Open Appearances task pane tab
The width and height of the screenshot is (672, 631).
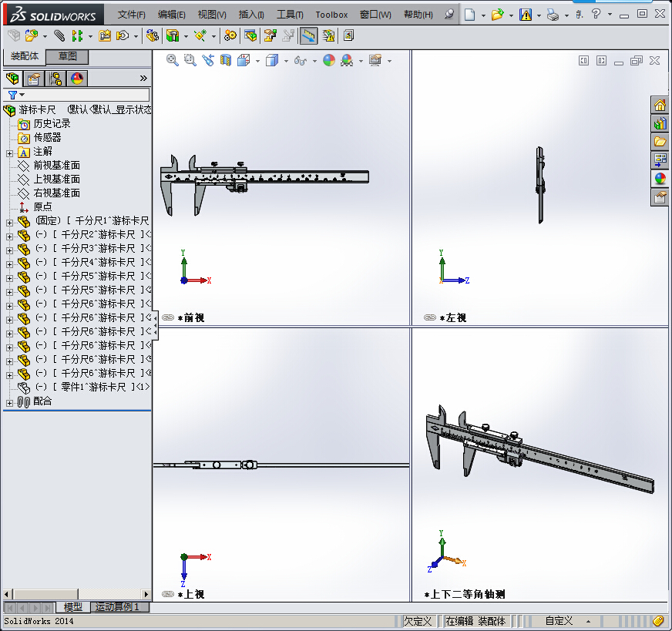(x=660, y=179)
